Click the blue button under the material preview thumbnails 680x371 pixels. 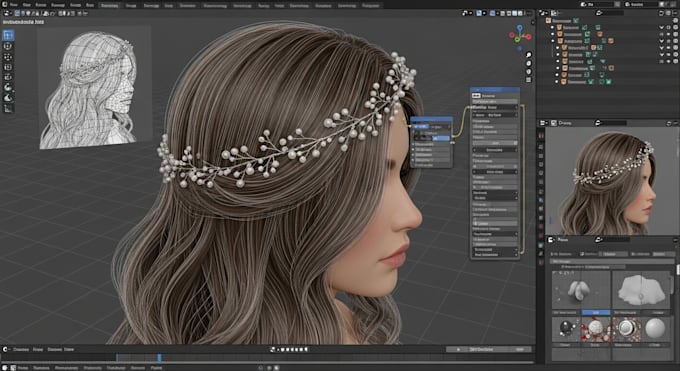pos(595,312)
